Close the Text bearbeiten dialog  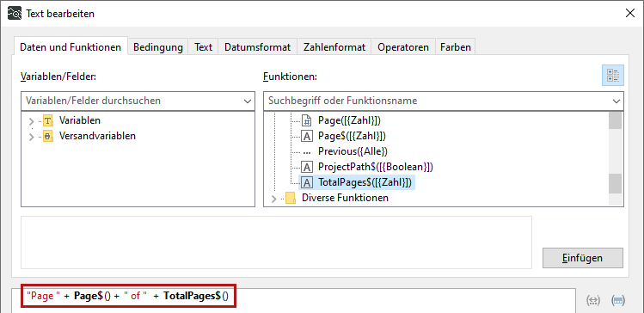coord(630,13)
